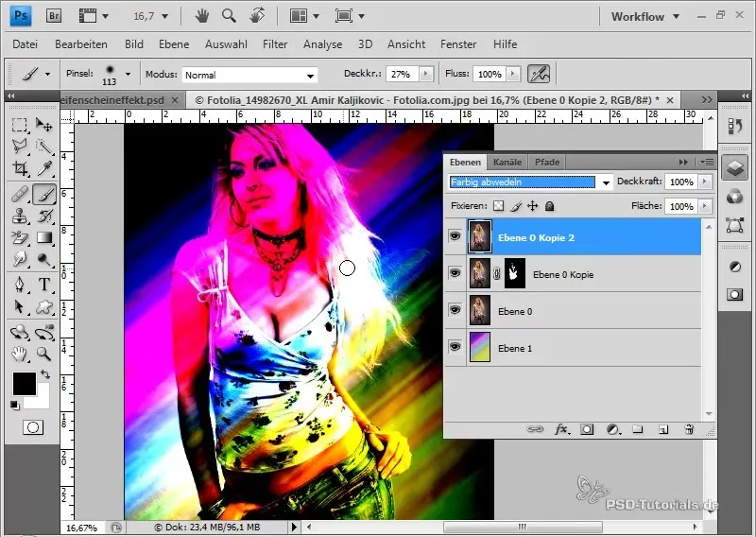756x537 pixels.
Task: Toggle visibility of Ebene 1
Action: tap(455, 346)
